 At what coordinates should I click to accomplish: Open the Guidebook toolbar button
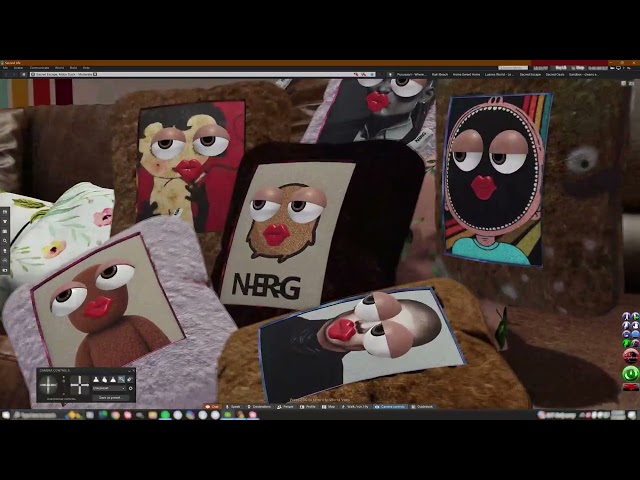pyautogui.click(x=422, y=407)
